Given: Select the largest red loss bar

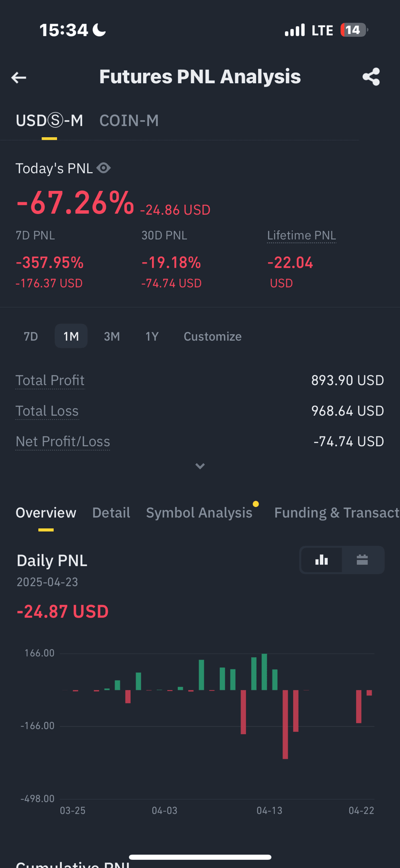Looking at the screenshot, I should click(x=285, y=724).
